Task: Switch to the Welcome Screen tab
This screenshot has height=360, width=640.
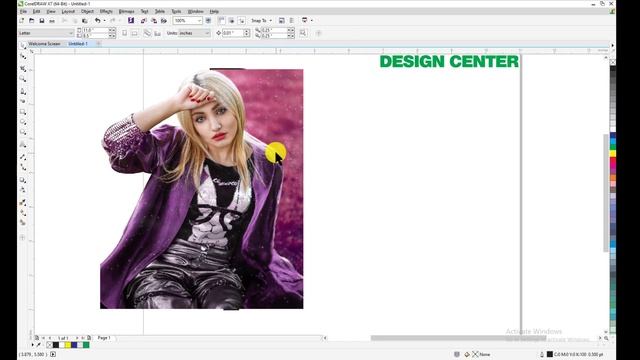Action: (44, 44)
